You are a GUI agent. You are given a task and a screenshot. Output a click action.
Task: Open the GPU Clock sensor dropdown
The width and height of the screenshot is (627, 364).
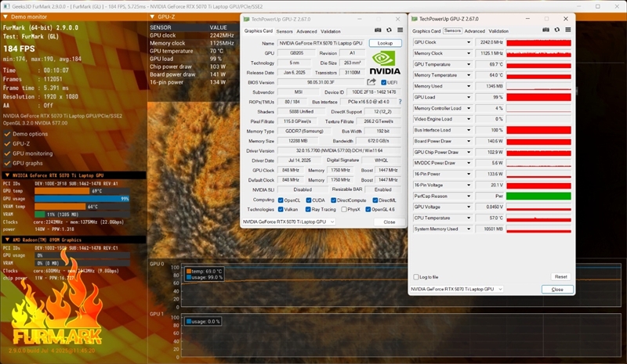pyautogui.click(x=469, y=42)
